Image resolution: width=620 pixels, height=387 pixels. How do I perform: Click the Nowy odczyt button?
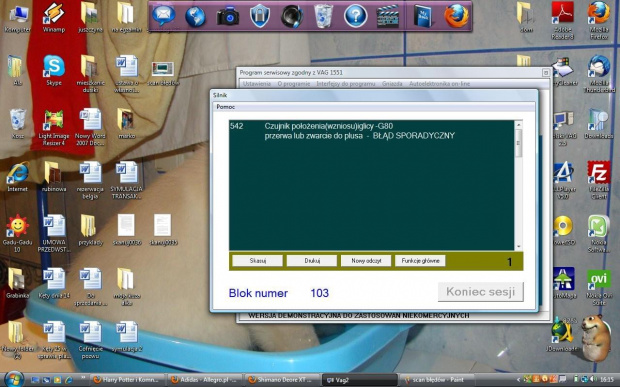[366, 261]
